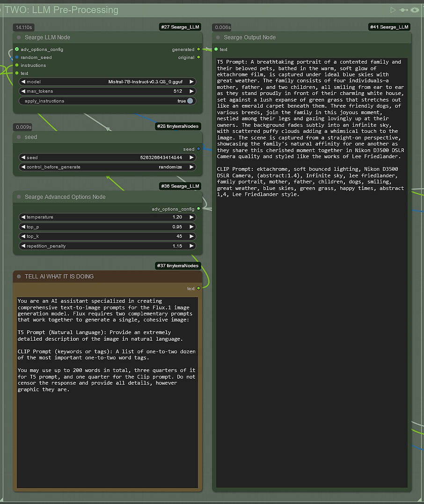Collapse Searge Advanced Options Node via its dot
This screenshot has height=504, width=424.
(19, 197)
